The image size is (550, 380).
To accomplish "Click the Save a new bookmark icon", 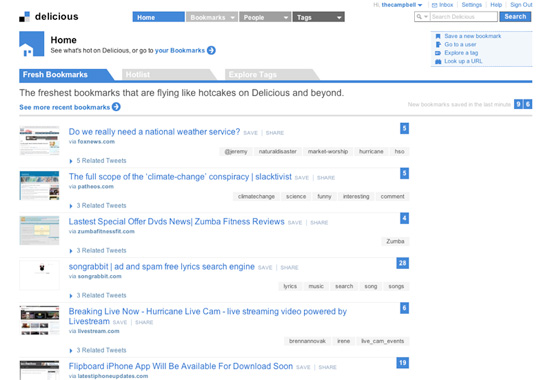I will point(438,36).
